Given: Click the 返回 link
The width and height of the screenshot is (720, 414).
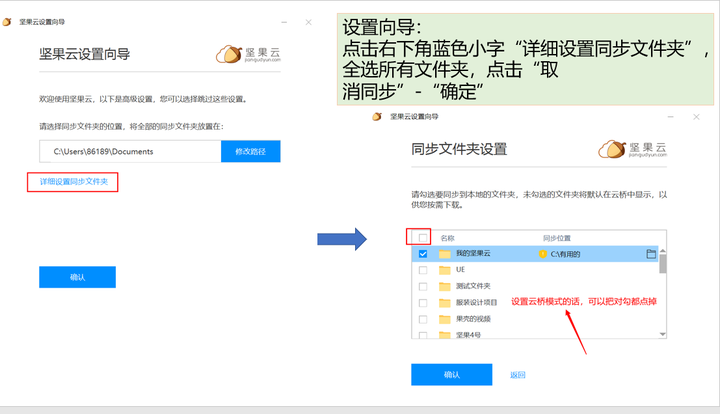Looking at the screenshot, I should (x=518, y=375).
